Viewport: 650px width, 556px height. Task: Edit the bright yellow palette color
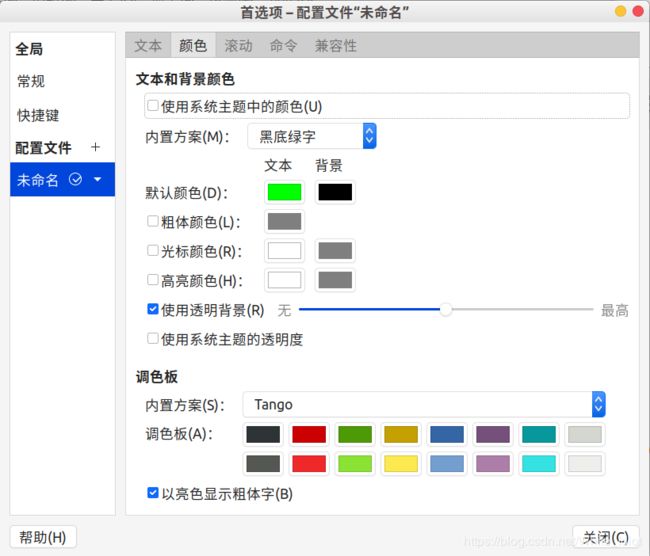401,464
